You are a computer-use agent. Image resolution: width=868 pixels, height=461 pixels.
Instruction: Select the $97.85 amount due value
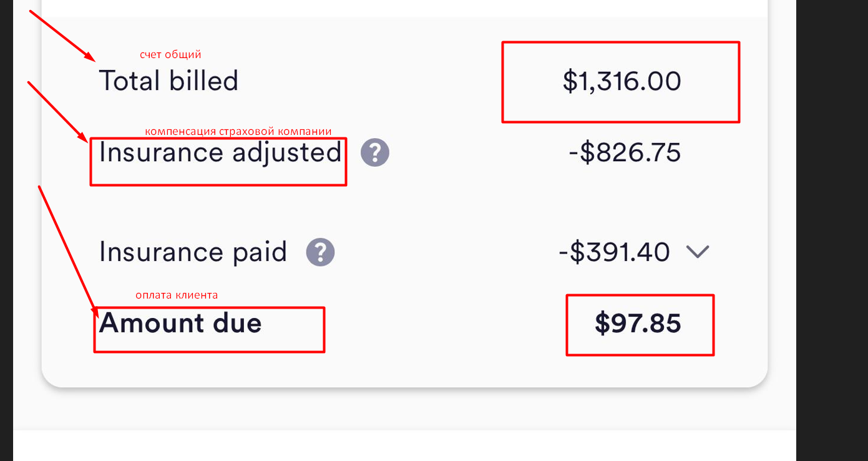[x=638, y=324]
